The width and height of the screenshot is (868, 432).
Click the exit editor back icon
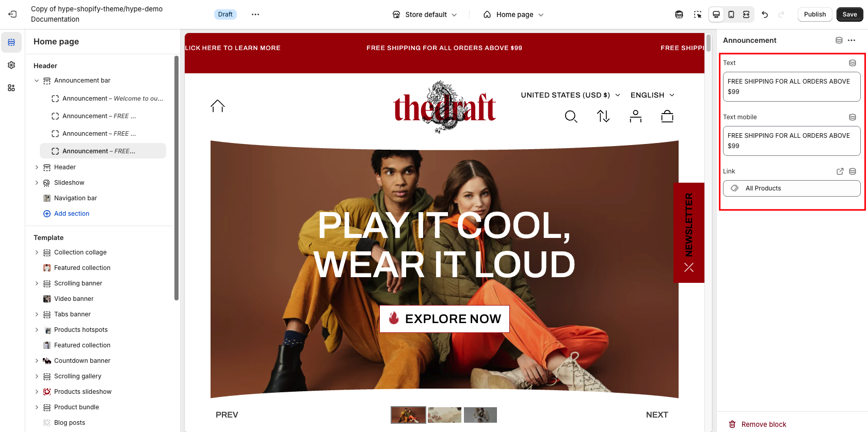pyautogui.click(x=12, y=14)
